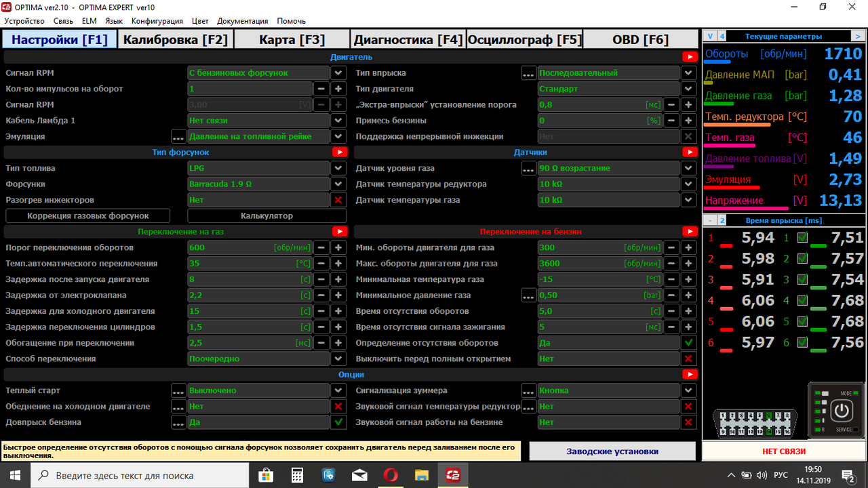
Task: Expand Теплый старт dropdown arrow
Action: click(x=338, y=391)
